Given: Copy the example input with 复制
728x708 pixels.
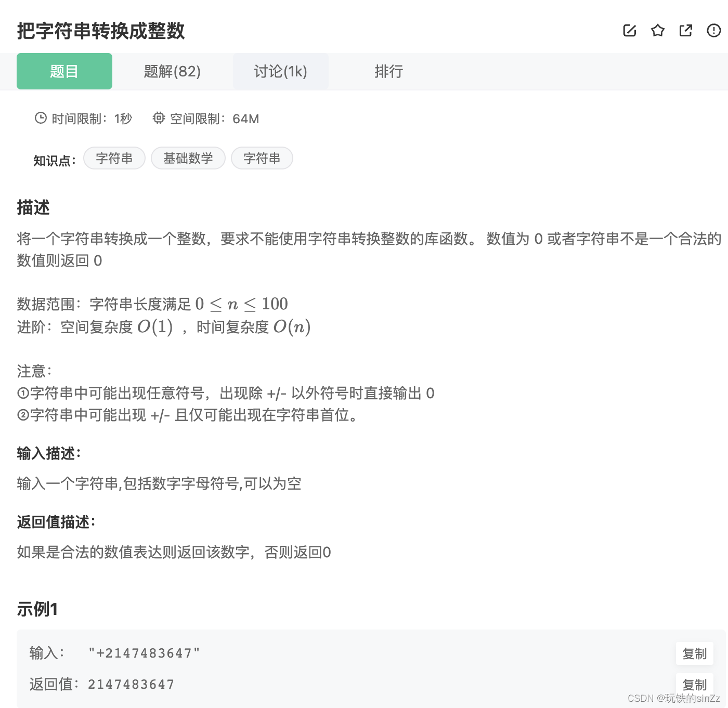Looking at the screenshot, I should 695,653.
